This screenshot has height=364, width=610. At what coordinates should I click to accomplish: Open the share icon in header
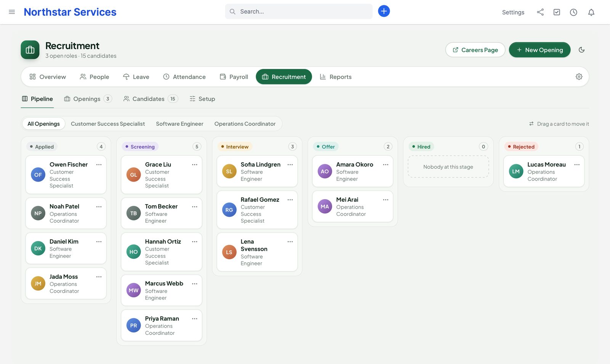click(x=540, y=12)
